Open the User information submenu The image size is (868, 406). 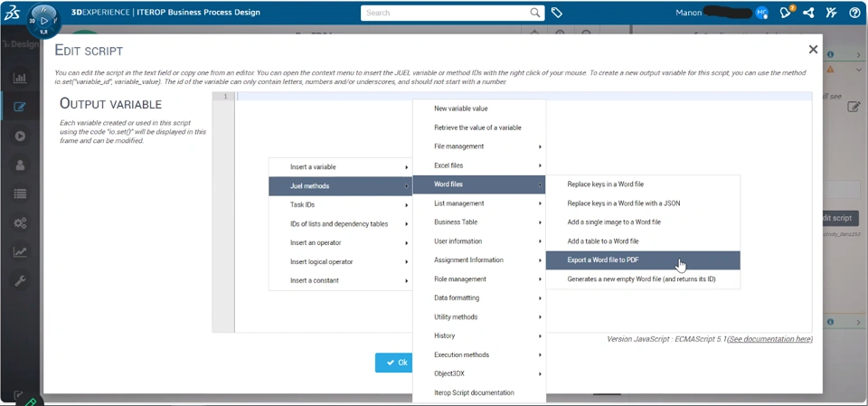tap(479, 241)
